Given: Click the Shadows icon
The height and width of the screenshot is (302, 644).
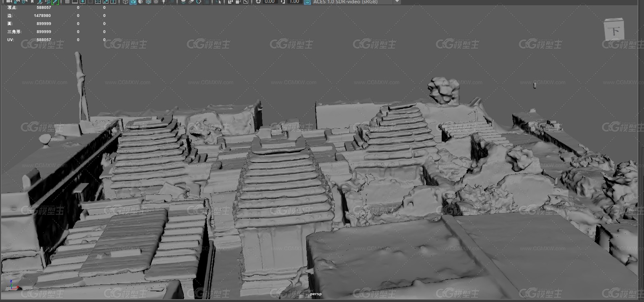Looking at the screenshot, I should point(172,2).
